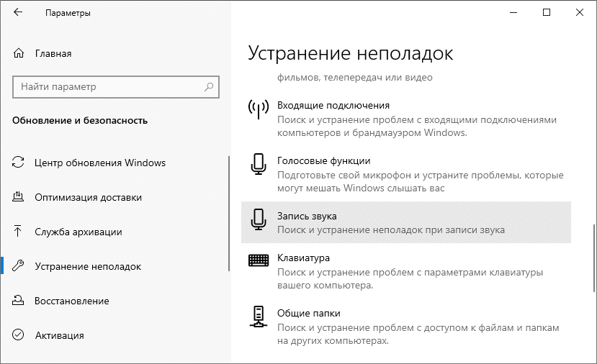Maximize the Параметры window
597x364 pixels.
[x=546, y=13]
